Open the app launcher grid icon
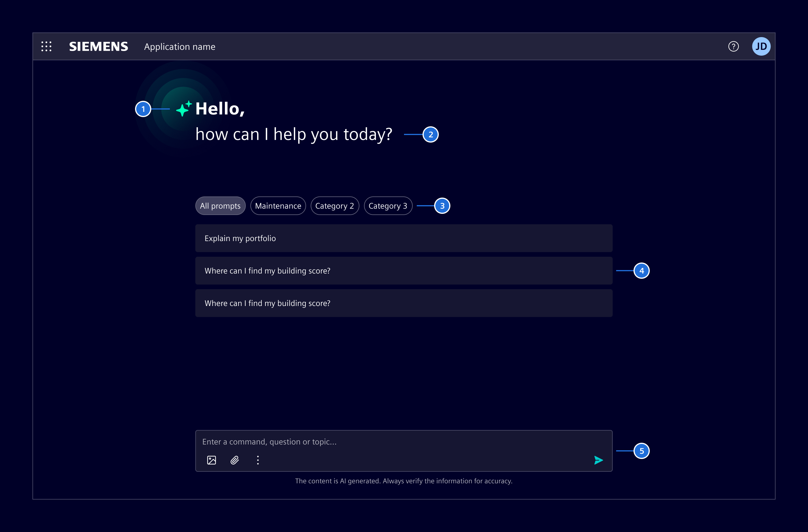 [x=46, y=47]
